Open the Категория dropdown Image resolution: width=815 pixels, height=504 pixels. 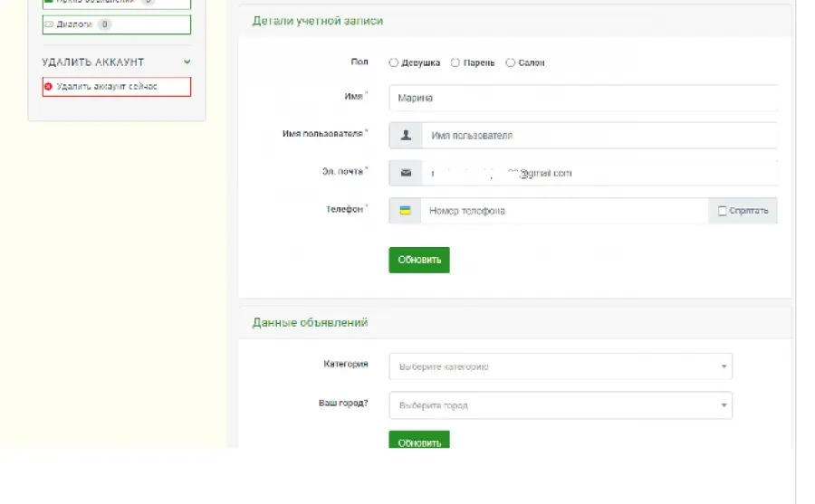tap(561, 366)
